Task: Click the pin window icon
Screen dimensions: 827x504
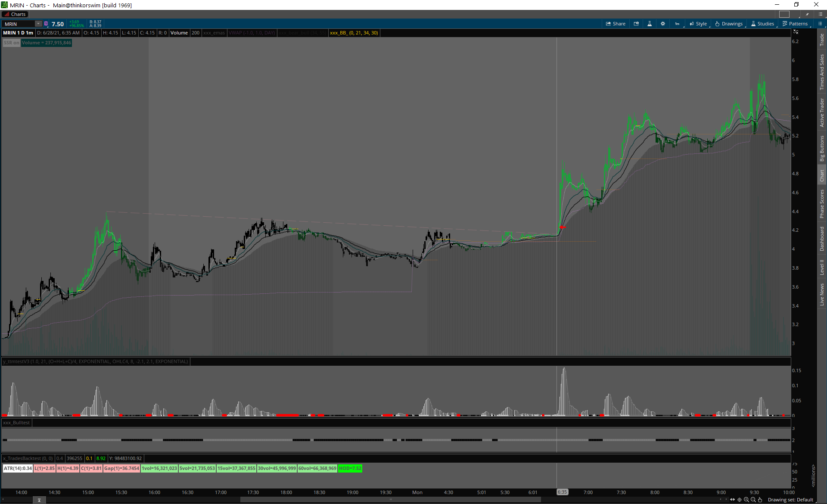Action: click(x=807, y=14)
